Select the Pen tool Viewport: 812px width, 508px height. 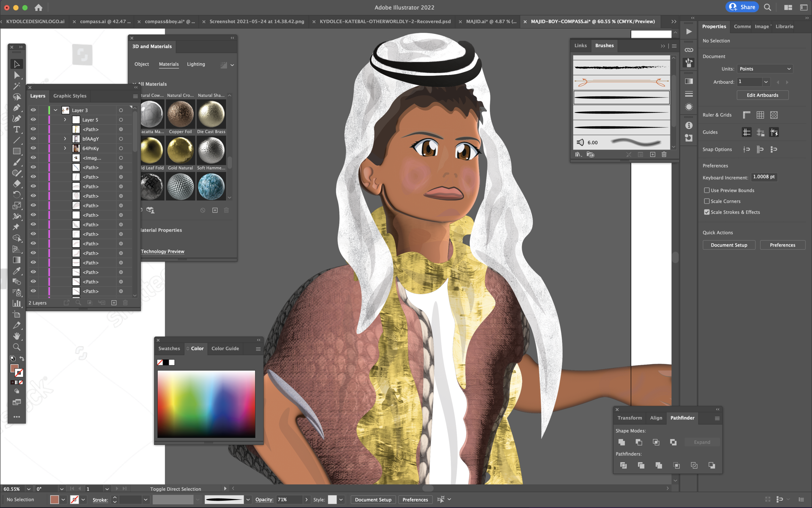click(x=17, y=108)
